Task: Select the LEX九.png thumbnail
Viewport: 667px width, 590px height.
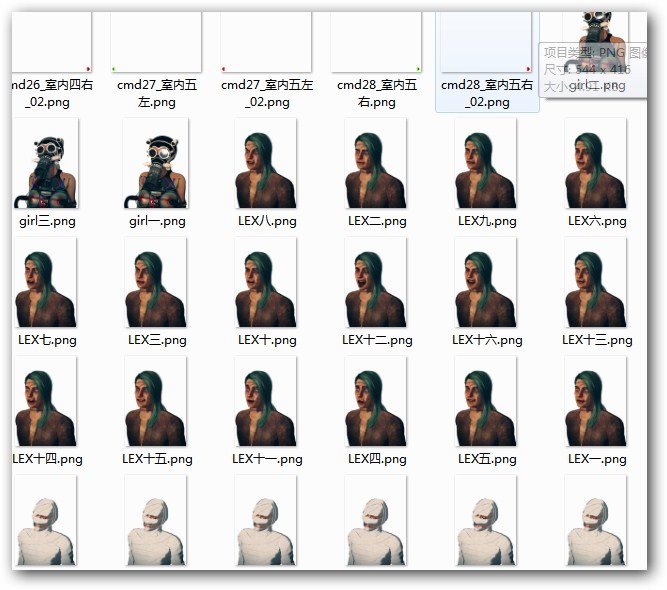Action: click(485, 163)
